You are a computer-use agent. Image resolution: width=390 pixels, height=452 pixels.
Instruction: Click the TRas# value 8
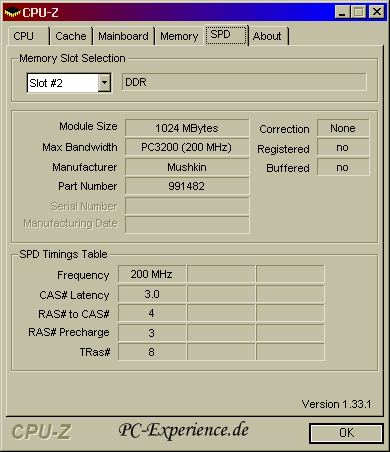pos(152,352)
